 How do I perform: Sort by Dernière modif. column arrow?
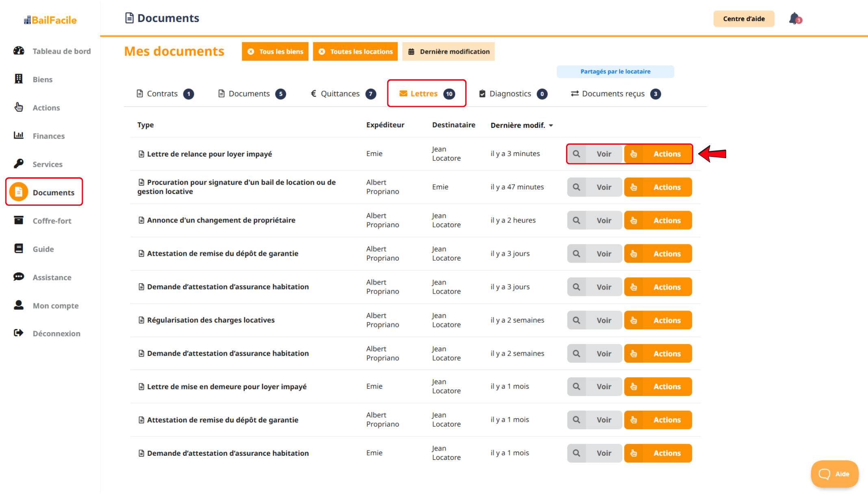click(551, 125)
